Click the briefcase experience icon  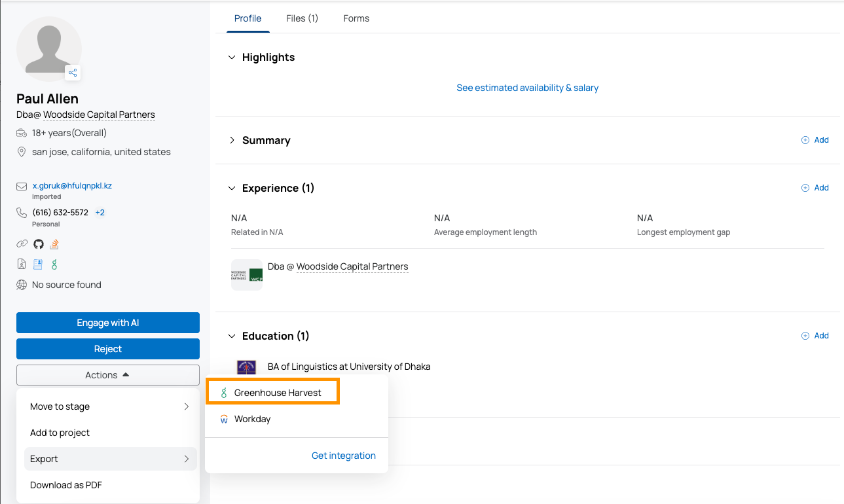coord(22,133)
